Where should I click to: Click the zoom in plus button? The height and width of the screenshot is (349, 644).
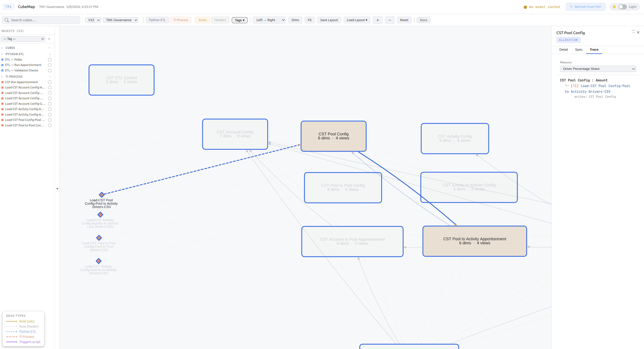pyautogui.click(x=378, y=20)
